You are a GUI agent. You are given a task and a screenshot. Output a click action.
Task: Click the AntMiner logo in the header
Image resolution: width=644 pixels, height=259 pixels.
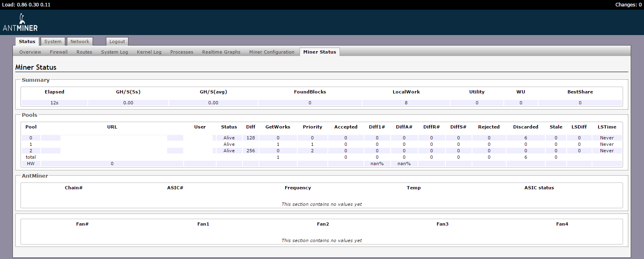coord(20,23)
